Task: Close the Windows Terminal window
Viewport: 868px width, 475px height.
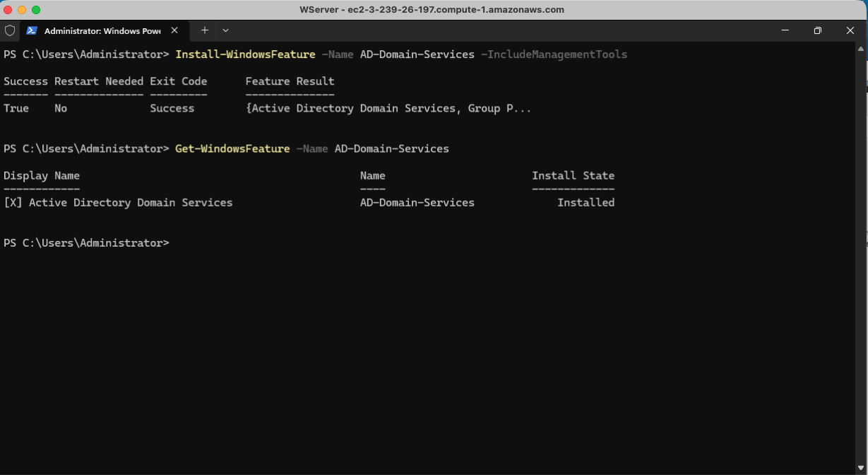Action: coord(850,30)
